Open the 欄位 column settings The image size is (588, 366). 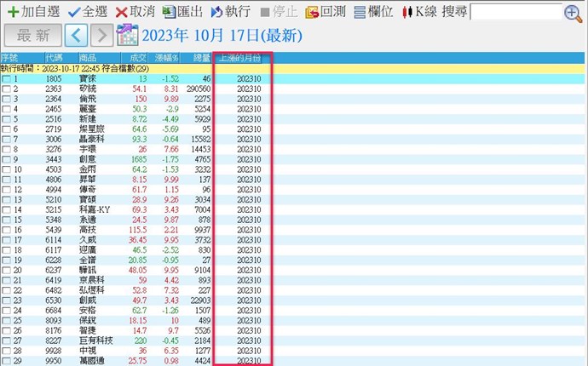point(360,12)
